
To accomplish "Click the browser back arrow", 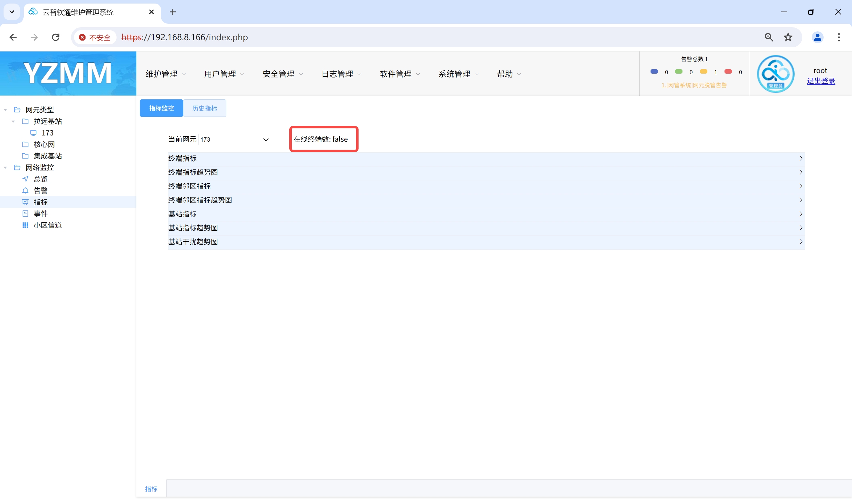I will (13, 37).
